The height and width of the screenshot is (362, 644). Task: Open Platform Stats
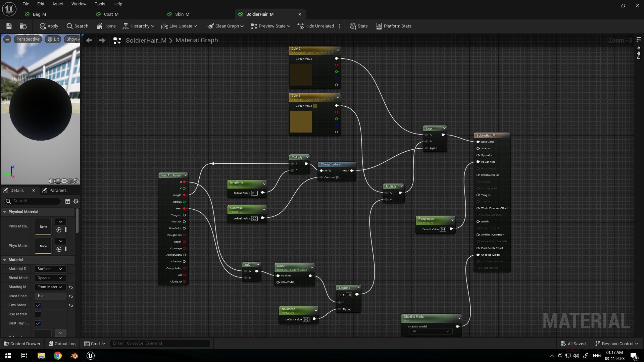click(394, 26)
